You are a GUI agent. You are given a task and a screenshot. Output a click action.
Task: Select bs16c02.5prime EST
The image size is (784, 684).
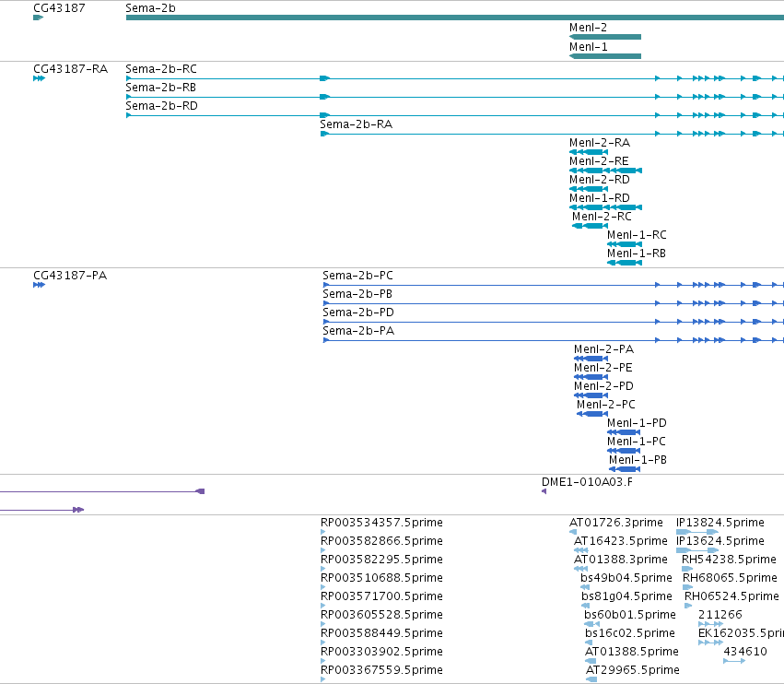[x=589, y=643]
